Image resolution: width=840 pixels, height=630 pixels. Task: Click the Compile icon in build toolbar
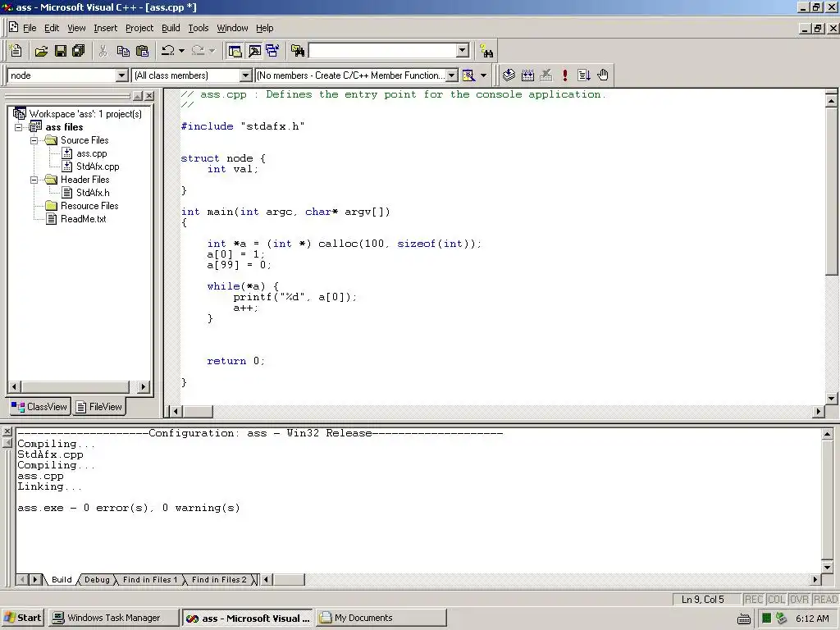click(x=509, y=75)
